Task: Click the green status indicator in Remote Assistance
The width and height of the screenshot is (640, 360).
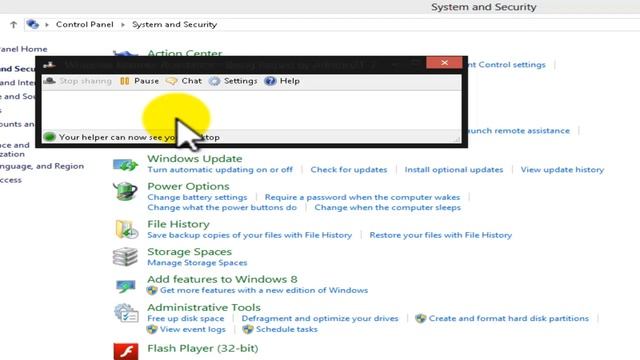Action: (49, 137)
